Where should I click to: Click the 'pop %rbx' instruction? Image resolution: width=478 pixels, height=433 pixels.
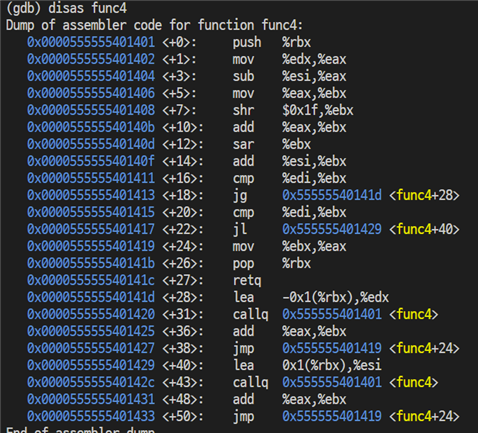pos(272,264)
